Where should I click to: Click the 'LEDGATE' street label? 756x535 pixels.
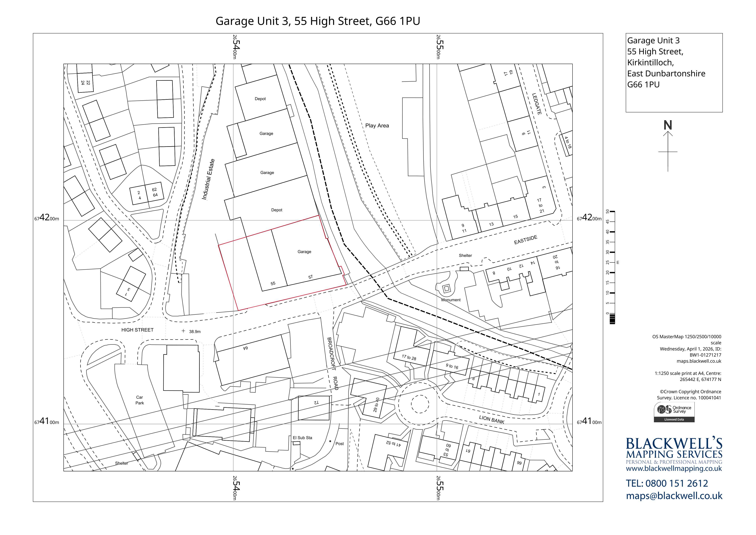point(537,104)
